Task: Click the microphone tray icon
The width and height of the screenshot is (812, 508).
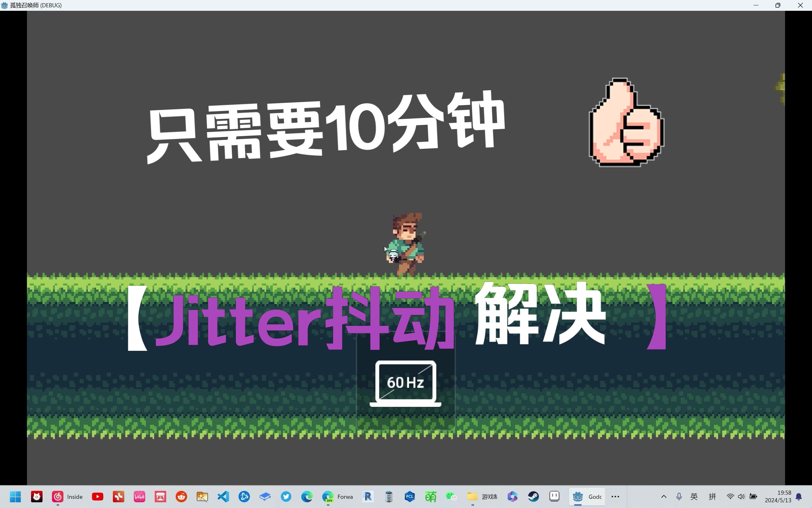Action: (679, 496)
